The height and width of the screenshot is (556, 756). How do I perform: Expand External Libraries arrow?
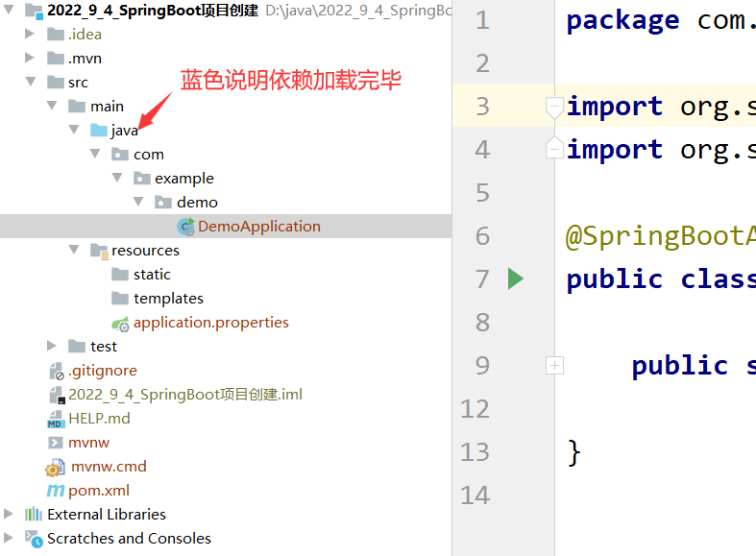(9, 514)
